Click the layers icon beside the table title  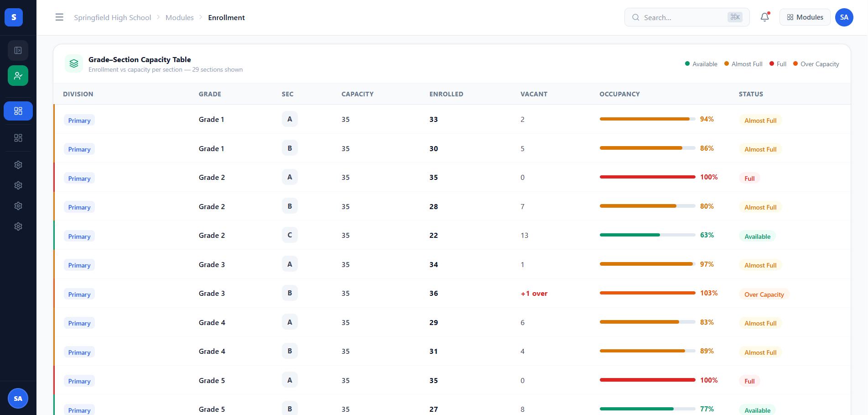pos(74,64)
